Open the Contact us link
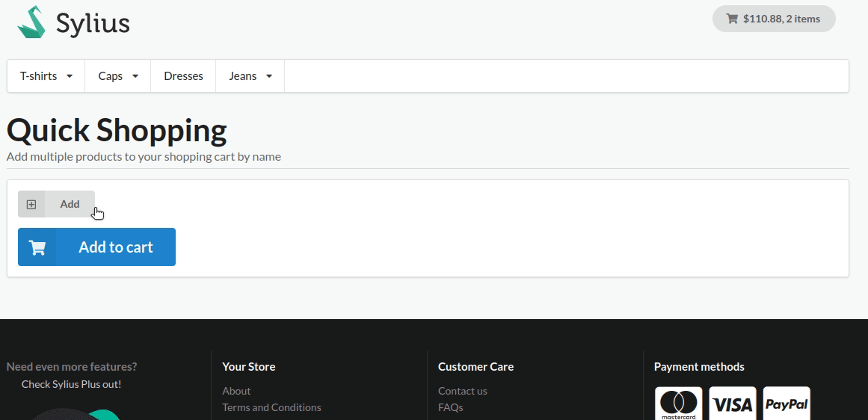Viewport: 868px width, 420px height. coord(462,391)
